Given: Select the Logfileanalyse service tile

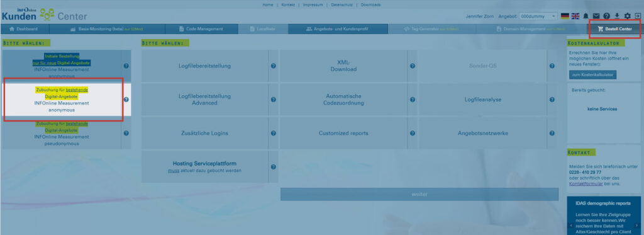Looking at the screenshot, I should 483,100.
